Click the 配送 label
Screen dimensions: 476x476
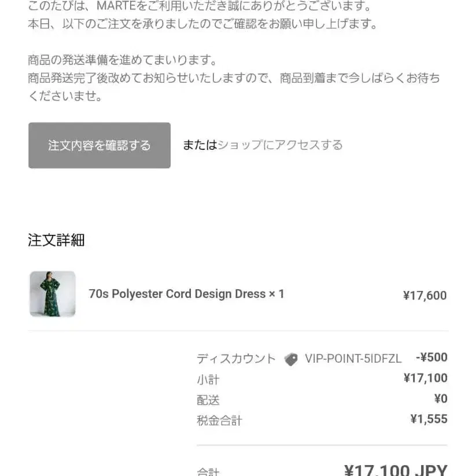click(208, 400)
